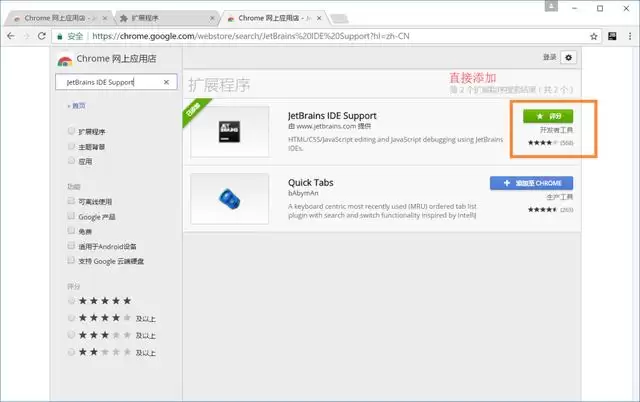Select the five-star rating filter
The width and height of the screenshot is (640, 402).
point(71,301)
